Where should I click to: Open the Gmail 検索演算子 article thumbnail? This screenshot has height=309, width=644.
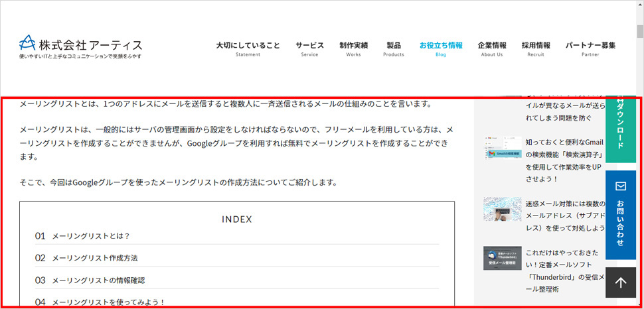coord(503,148)
